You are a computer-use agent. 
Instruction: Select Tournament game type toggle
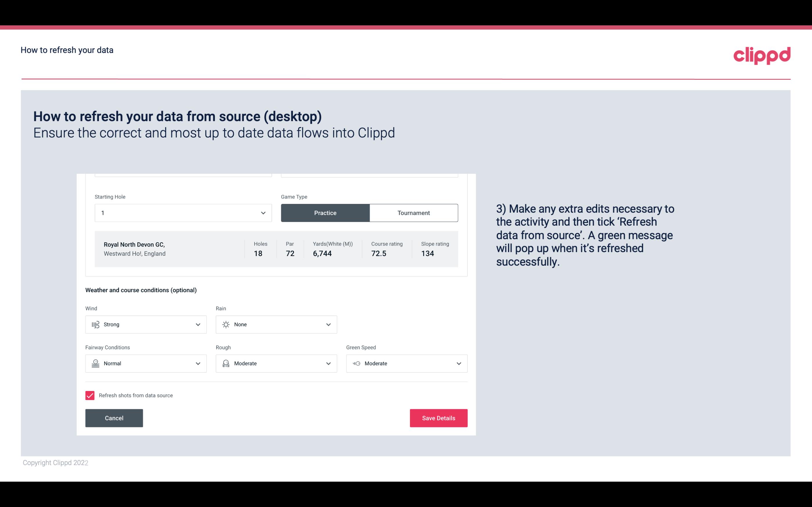[413, 213]
